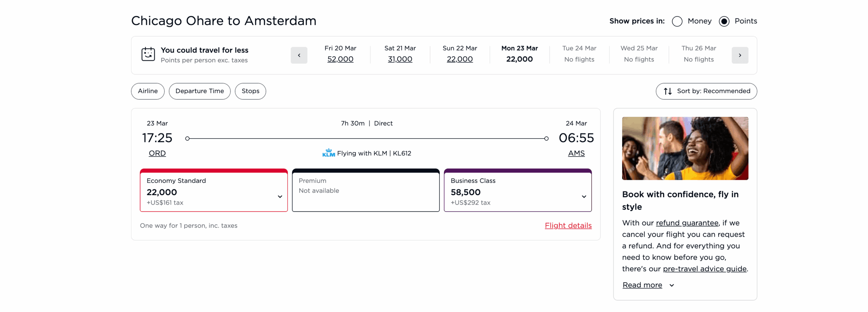Image resolution: width=868 pixels, height=312 pixels.
Task: Open the Stops filter
Action: 250,91
